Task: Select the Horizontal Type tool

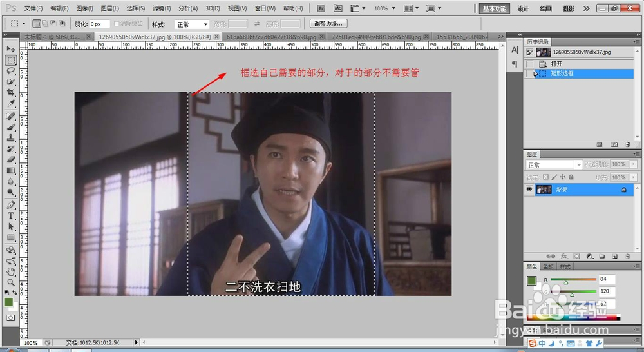Action: pyautogui.click(x=11, y=215)
